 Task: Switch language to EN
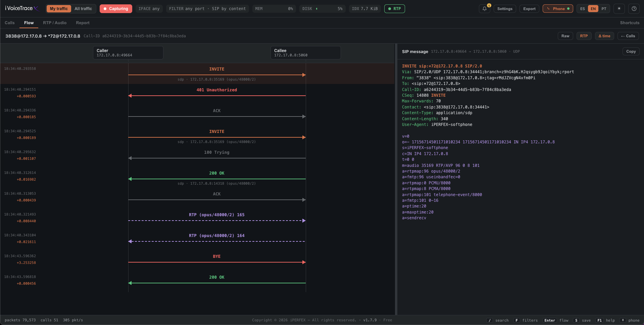pos(593,9)
